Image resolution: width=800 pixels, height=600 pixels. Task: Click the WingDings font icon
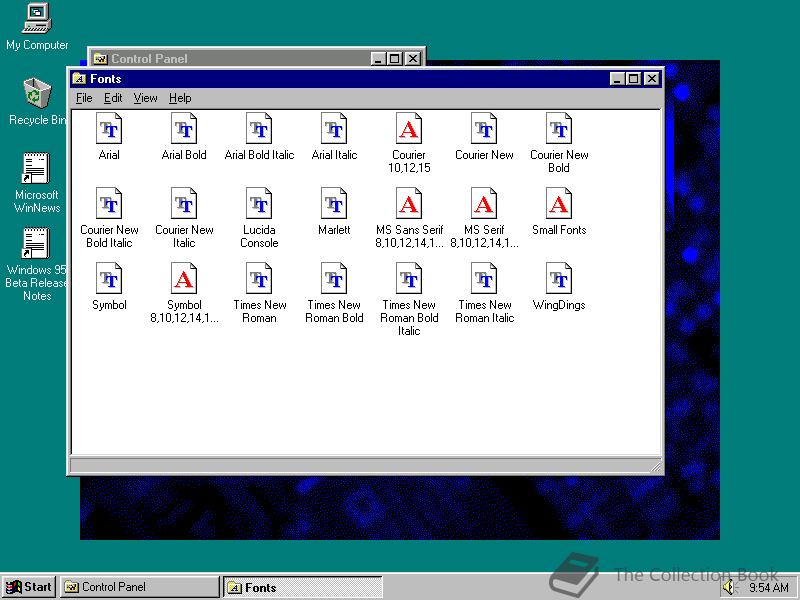pyautogui.click(x=559, y=279)
